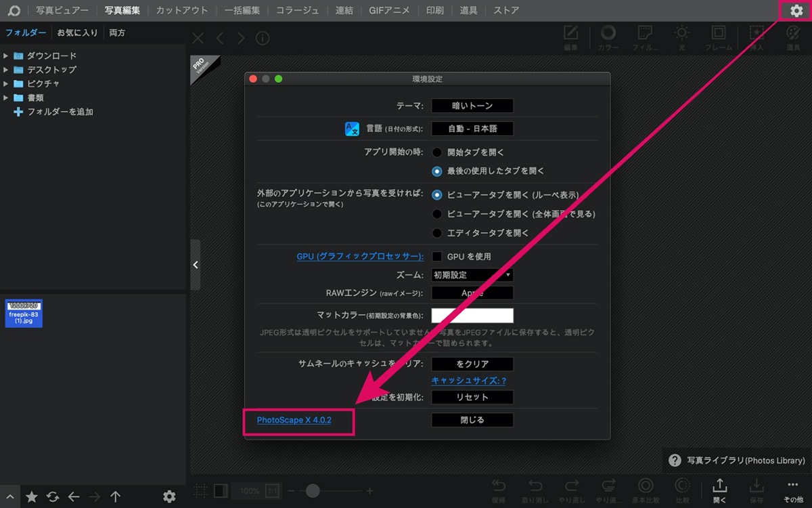This screenshot has width=812, height=508.
Task: Open the help question mark for Photos Library
Action: pyautogui.click(x=675, y=461)
